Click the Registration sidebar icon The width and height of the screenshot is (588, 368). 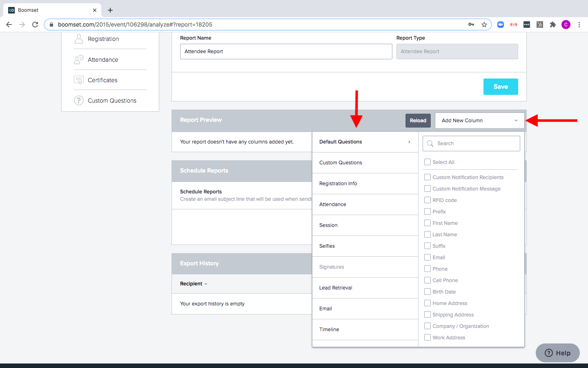[x=79, y=39]
